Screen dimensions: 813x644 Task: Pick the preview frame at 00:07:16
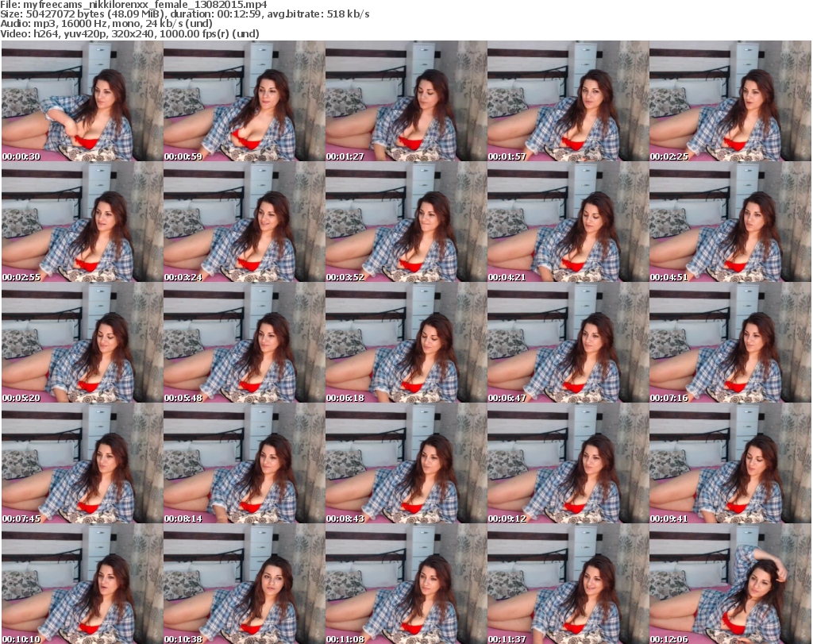pyautogui.click(x=730, y=343)
